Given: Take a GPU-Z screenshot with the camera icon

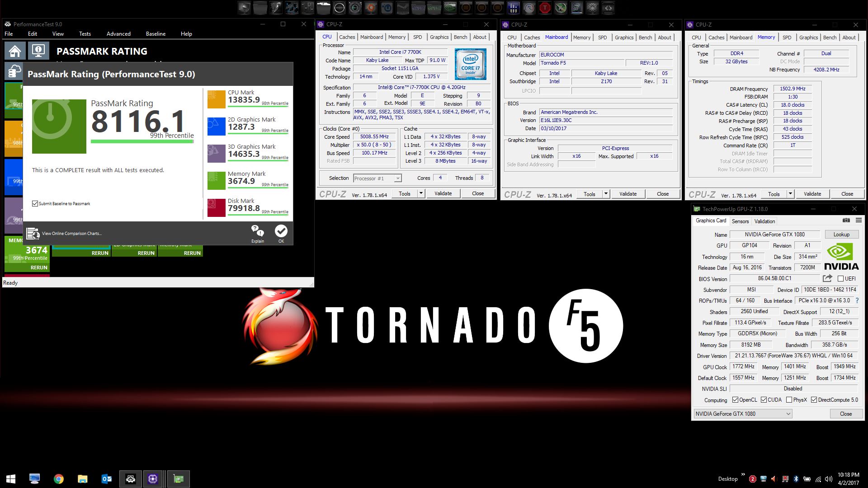Looking at the screenshot, I should tap(846, 221).
